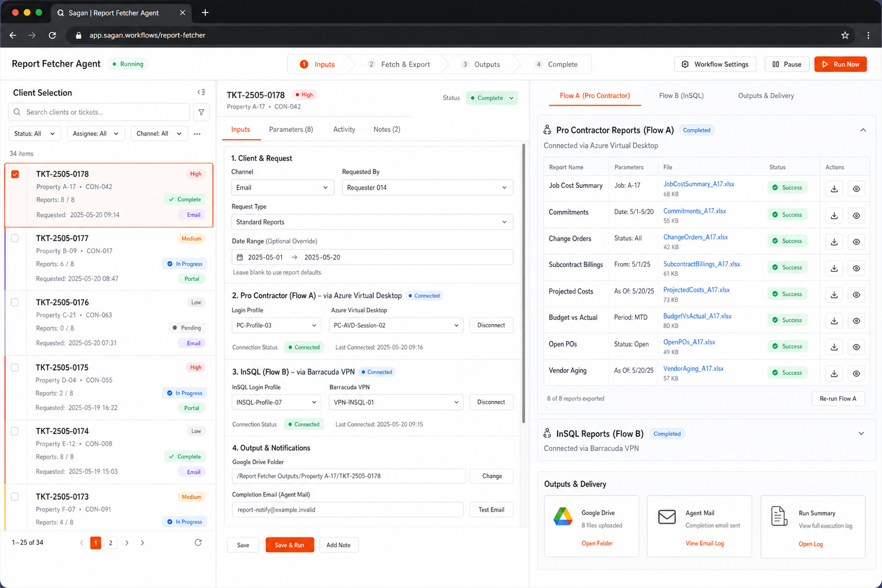Open the VPN-INSQL-01 dropdown

[396, 403]
